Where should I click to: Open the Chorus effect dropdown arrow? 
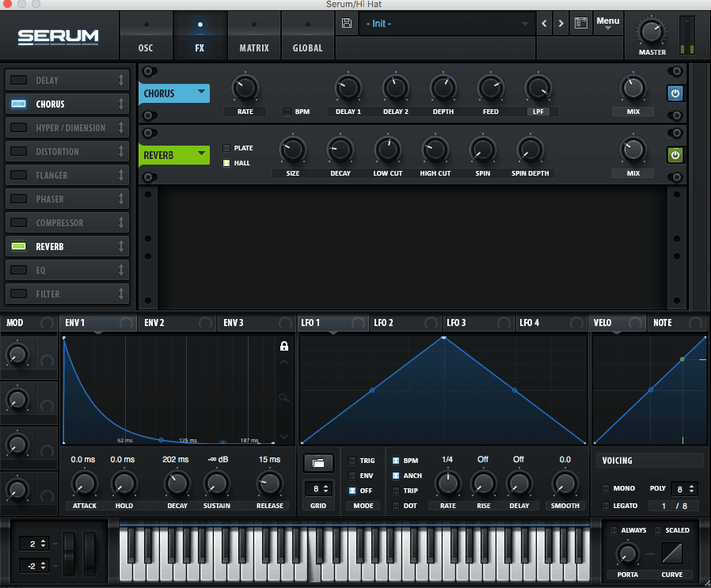(x=201, y=92)
